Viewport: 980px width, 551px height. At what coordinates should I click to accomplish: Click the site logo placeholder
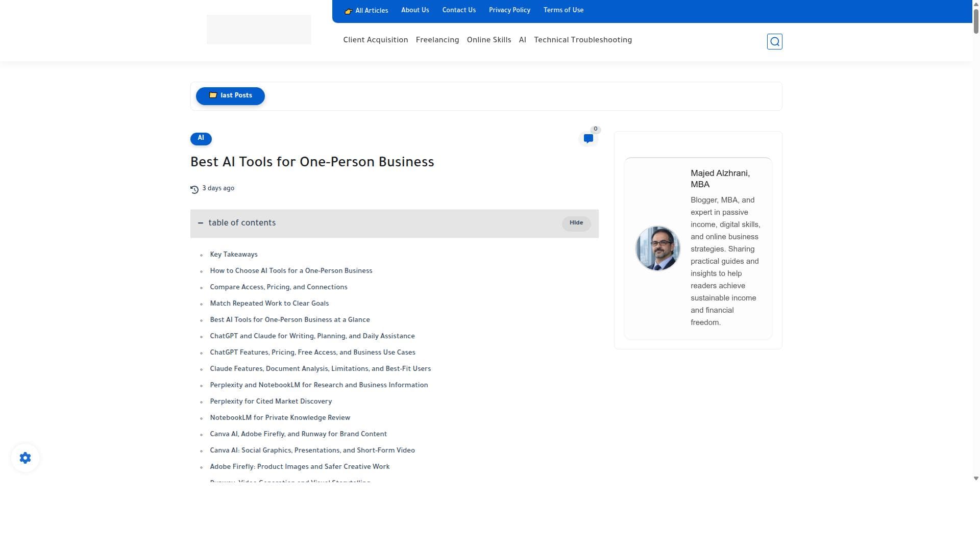[259, 30]
